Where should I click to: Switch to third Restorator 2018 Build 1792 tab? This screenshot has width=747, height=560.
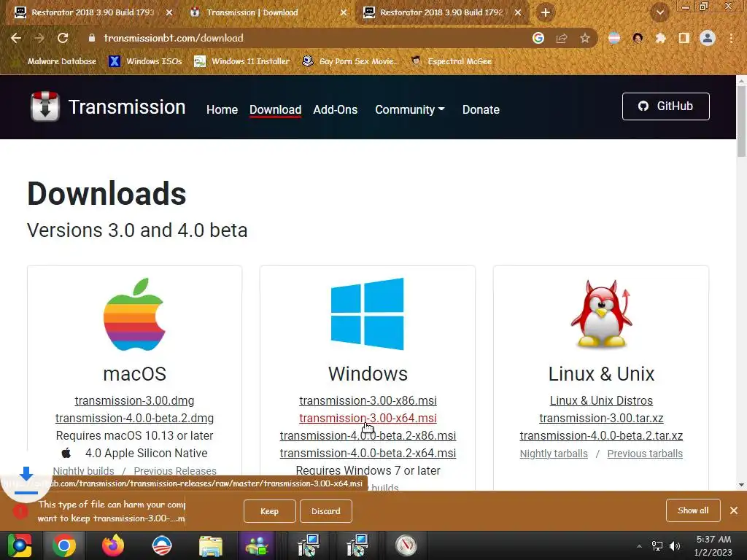point(441,12)
